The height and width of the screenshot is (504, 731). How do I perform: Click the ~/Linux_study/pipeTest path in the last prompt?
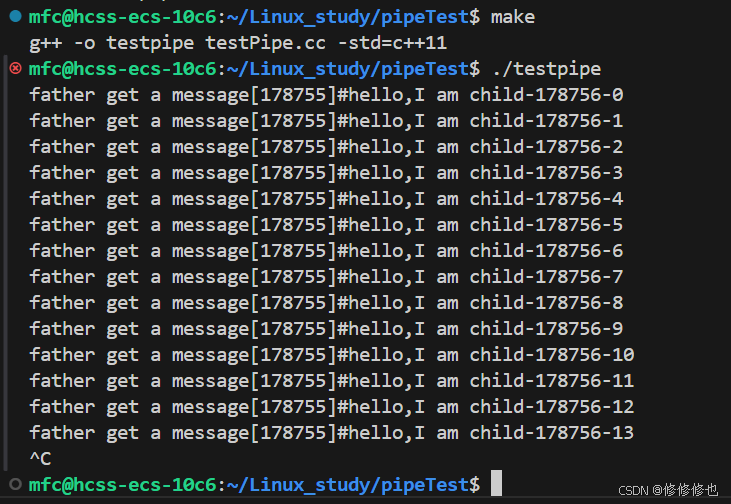coord(348,485)
